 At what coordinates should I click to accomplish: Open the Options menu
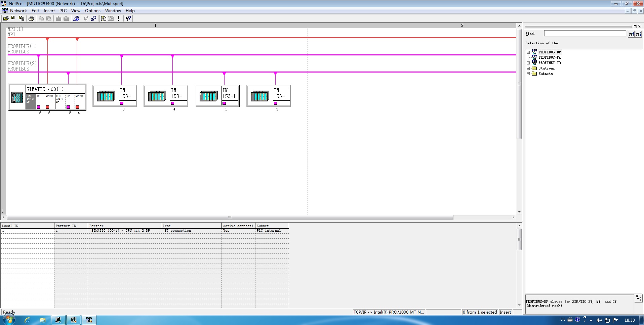click(x=93, y=11)
